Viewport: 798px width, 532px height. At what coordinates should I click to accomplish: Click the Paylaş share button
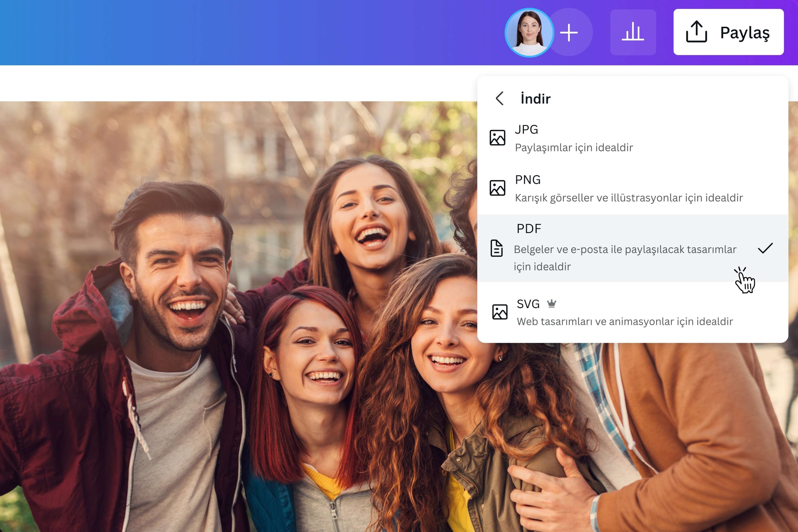(728, 32)
